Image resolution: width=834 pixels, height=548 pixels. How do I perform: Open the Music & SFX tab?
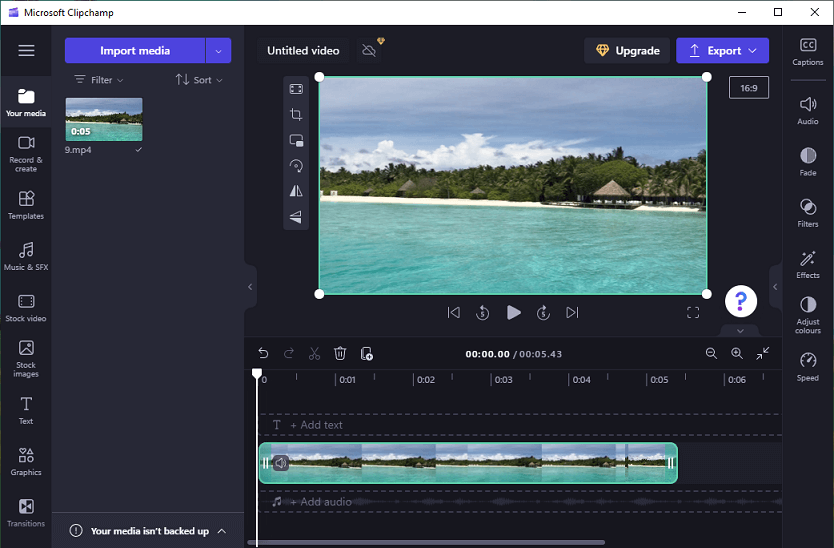click(26, 256)
